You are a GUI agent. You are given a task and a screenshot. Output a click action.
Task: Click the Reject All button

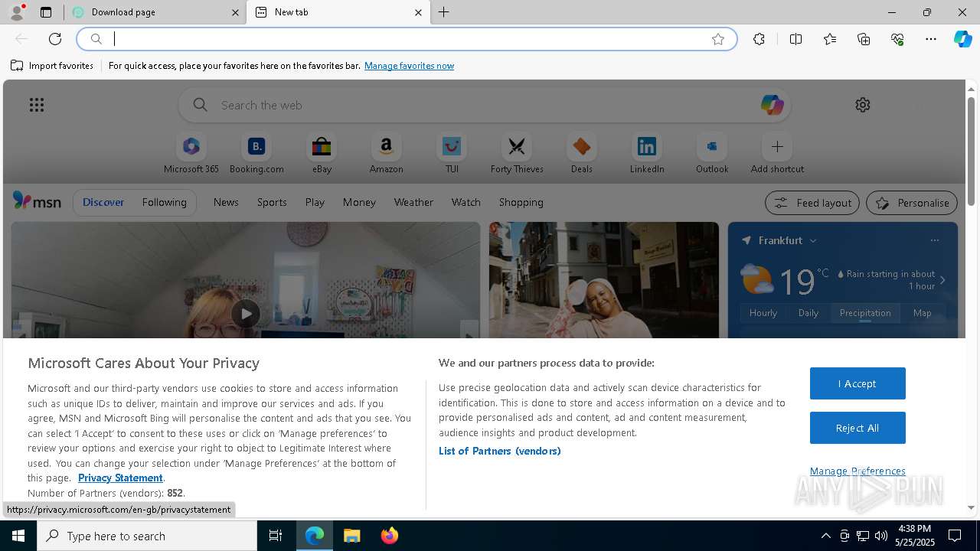click(857, 428)
